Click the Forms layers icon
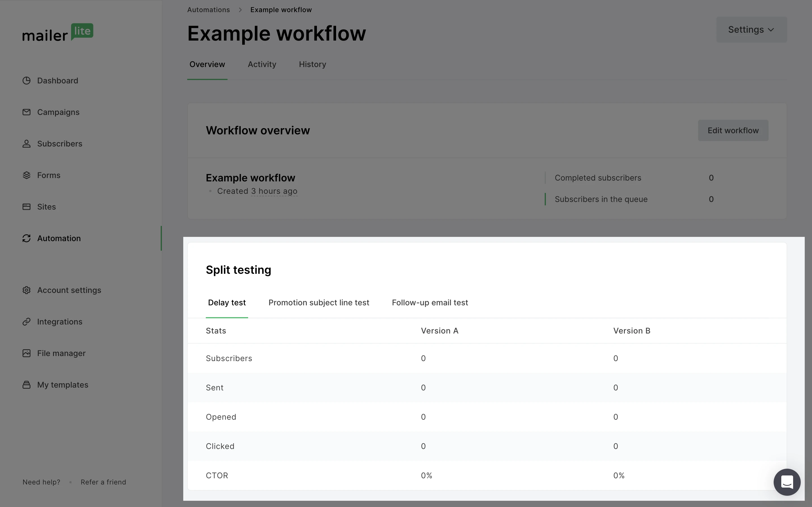Image resolution: width=812 pixels, height=507 pixels. point(27,175)
